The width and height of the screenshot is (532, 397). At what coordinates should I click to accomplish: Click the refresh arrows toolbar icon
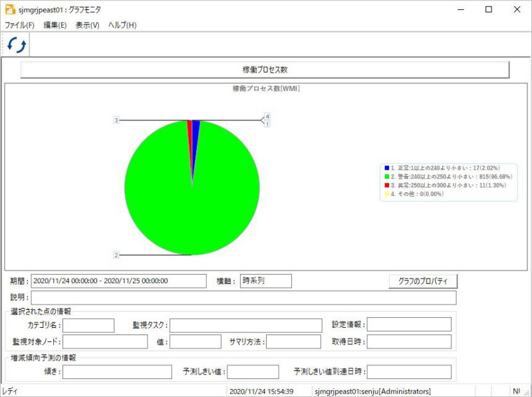(17, 45)
